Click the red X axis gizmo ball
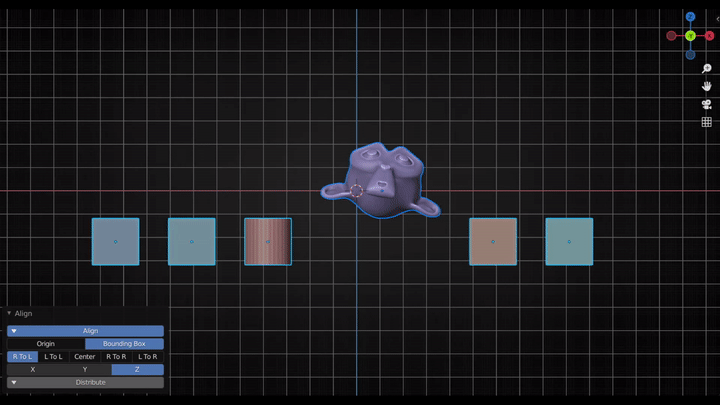This screenshot has height=405, width=720. click(x=709, y=35)
